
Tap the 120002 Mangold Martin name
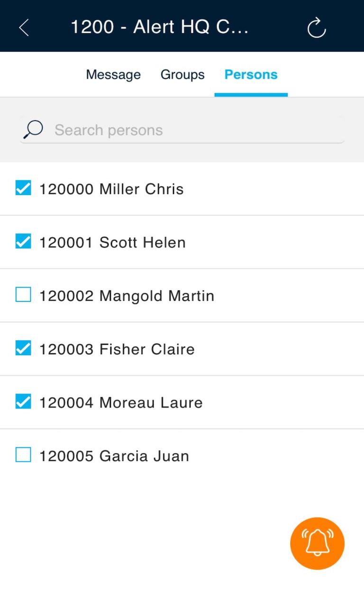(127, 296)
